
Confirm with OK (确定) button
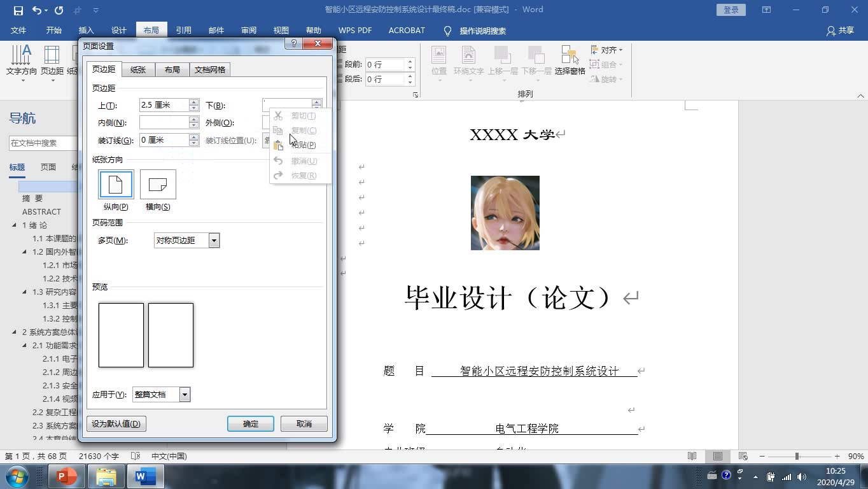click(251, 423)
